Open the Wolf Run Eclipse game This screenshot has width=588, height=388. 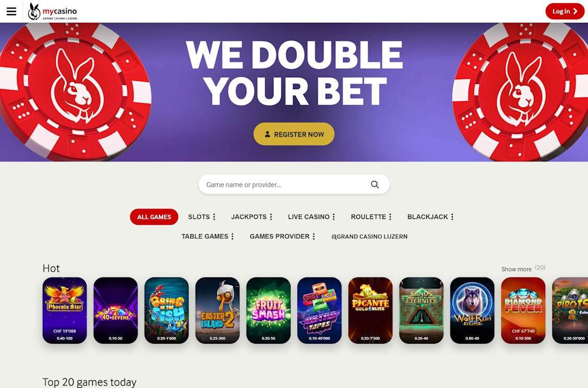472,310
